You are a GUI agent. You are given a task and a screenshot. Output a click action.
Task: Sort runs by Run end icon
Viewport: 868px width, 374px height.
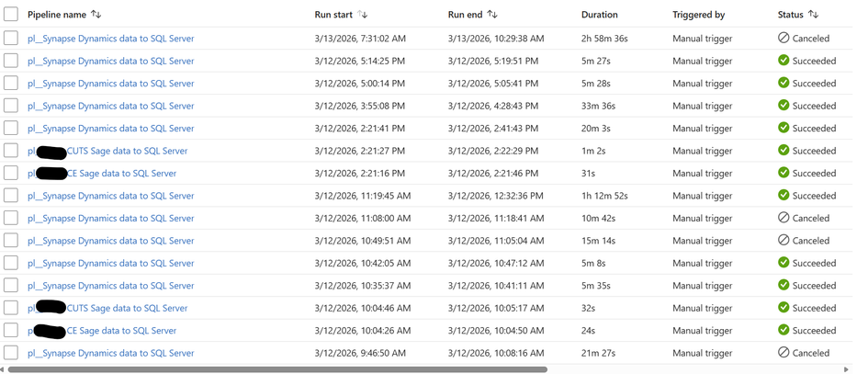(x=492, y=15)
